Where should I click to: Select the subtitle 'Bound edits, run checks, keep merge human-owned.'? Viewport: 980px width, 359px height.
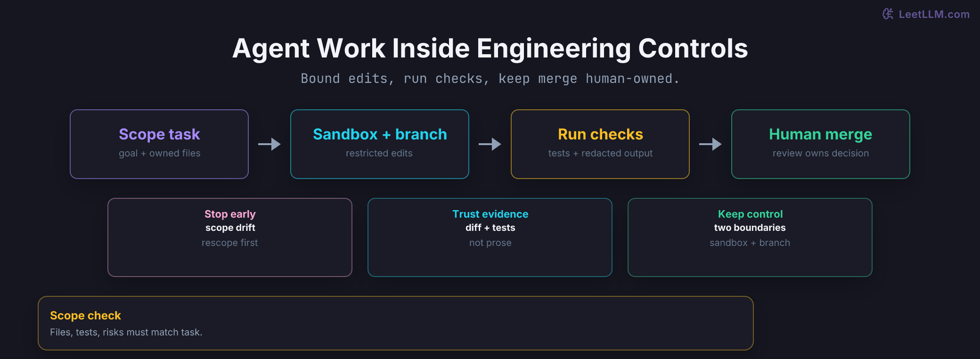click(x=490, y=79)
